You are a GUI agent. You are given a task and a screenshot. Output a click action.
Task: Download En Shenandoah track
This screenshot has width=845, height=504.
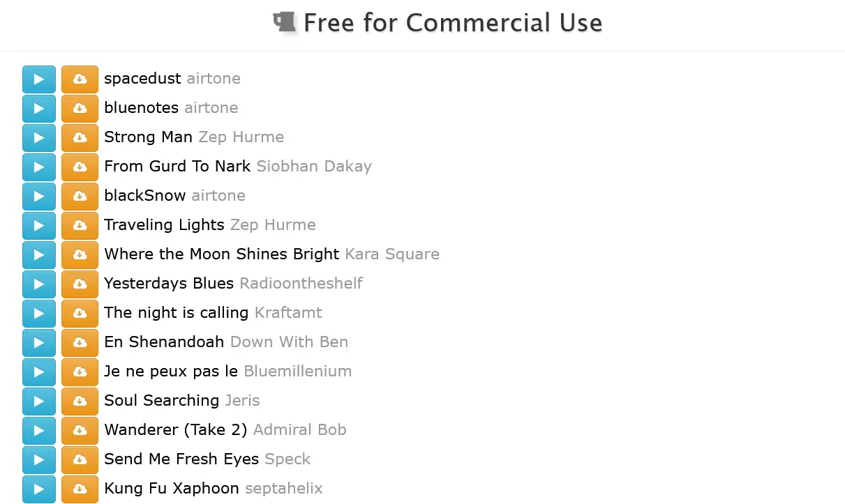(80, 343)
